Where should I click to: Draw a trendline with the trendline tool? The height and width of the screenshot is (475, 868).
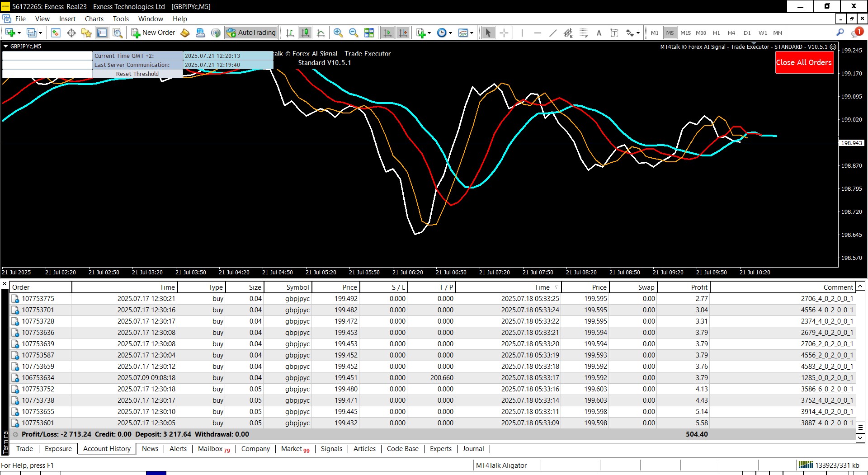click(x=553, y=33)
